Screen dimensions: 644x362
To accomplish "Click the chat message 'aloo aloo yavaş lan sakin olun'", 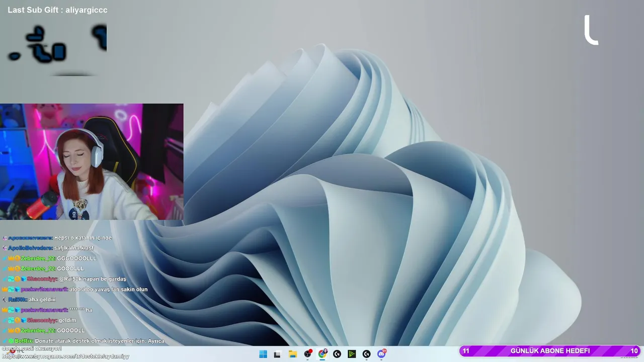I will (x=108, y=290).
